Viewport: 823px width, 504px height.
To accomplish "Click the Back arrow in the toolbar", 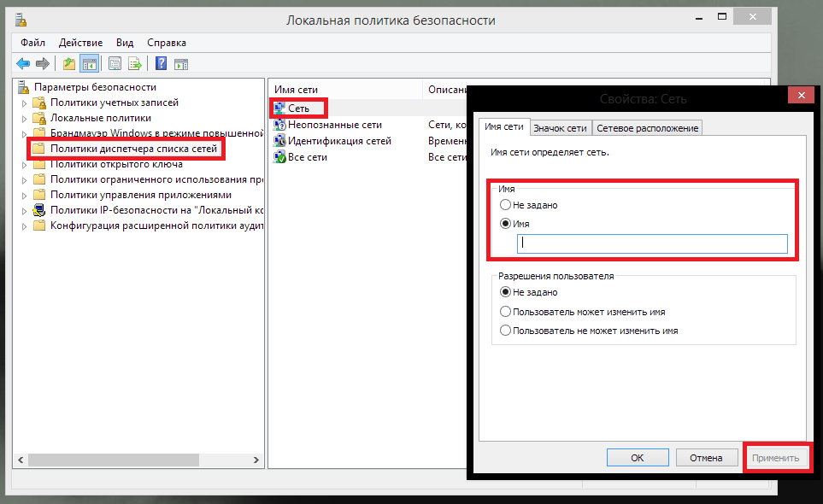I will [x=23, y=63].
